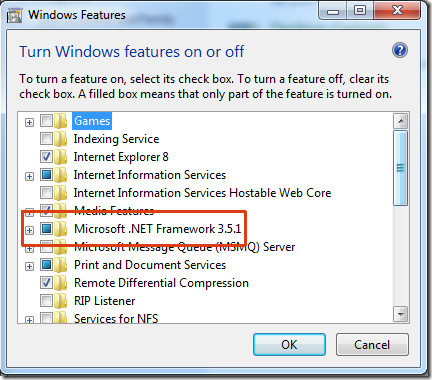
Task: Click the RIP Listener folder icon
Action: coord(61,301)
